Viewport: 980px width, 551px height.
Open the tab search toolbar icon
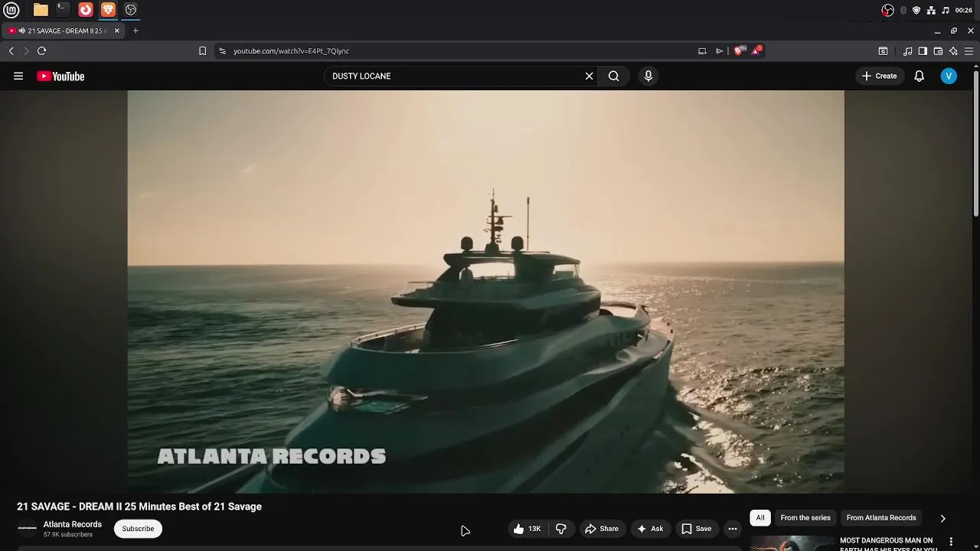883,51
